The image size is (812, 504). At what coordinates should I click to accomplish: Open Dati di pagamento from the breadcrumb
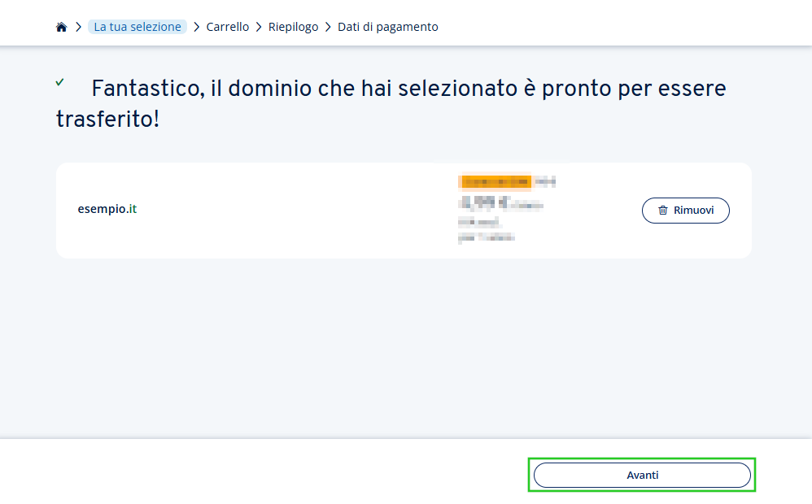click(x=387, y=26)
